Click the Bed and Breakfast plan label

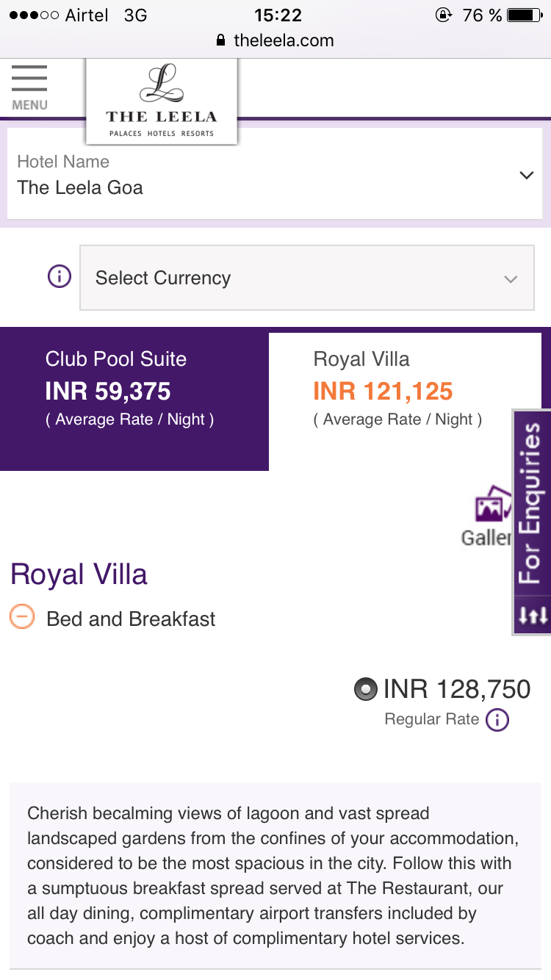[131, 619]
